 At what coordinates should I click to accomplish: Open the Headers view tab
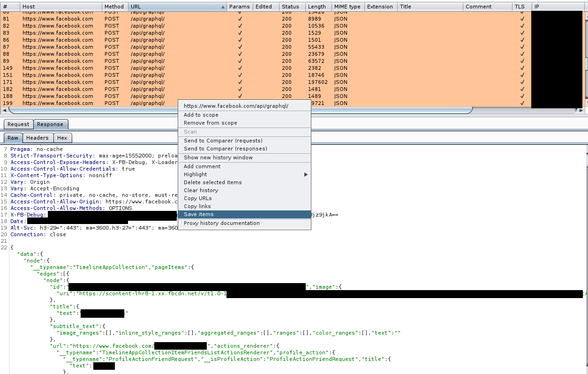(x=38, y=138)
